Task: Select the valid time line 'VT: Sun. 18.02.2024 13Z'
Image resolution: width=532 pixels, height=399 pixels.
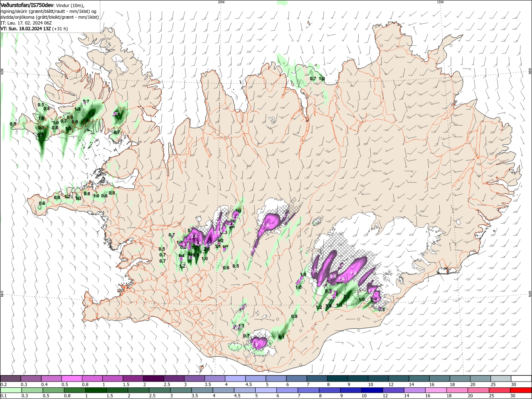Action: pos(26,29)
